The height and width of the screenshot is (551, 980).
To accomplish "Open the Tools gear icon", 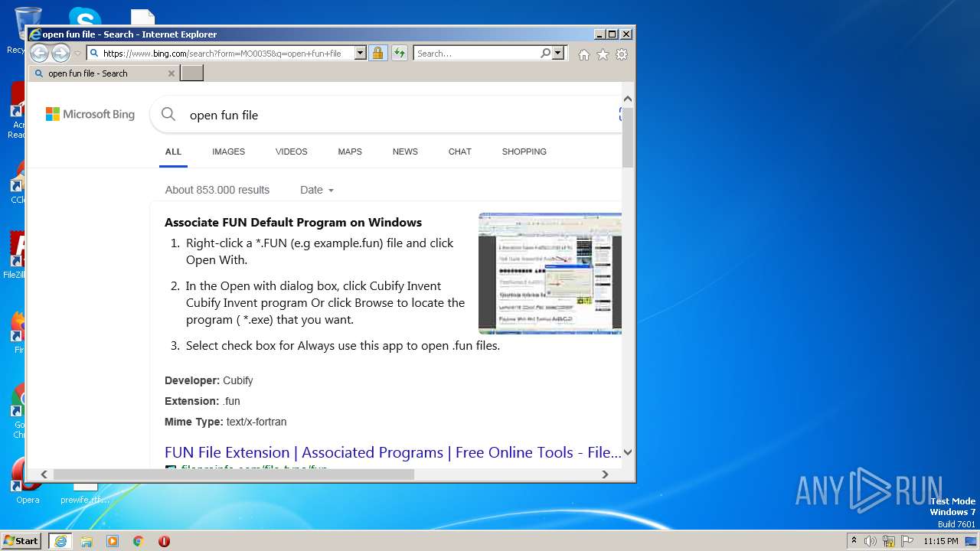I will [x=622, y=54].
